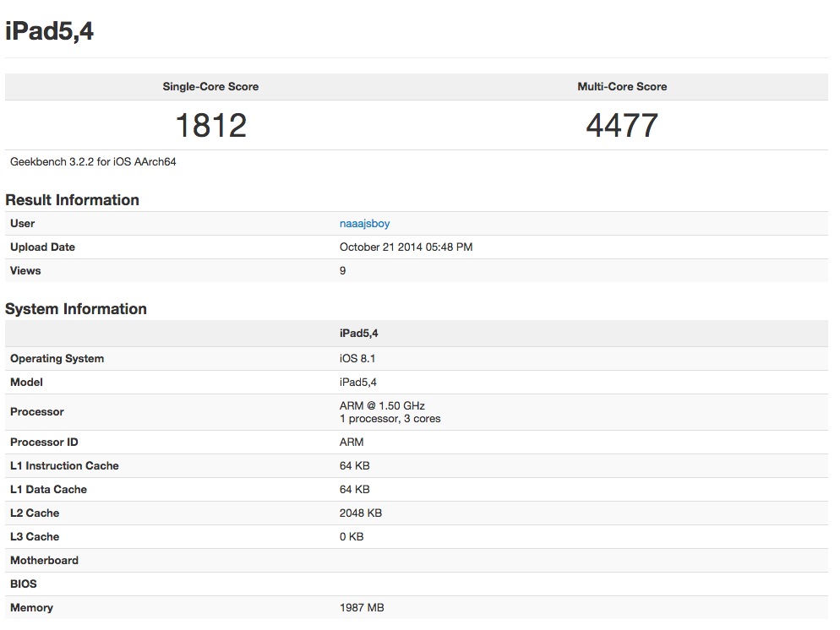The image size is (840, 630).
Task: Click the System Information heading
Action: pyautogui.click(x=76, y=309)
